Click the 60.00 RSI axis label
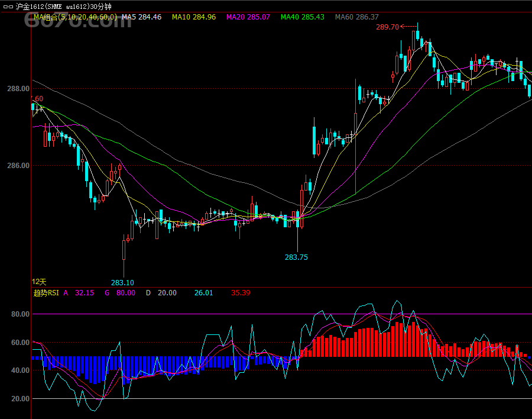Screen dimensions: 532x419 coord(20,343)
